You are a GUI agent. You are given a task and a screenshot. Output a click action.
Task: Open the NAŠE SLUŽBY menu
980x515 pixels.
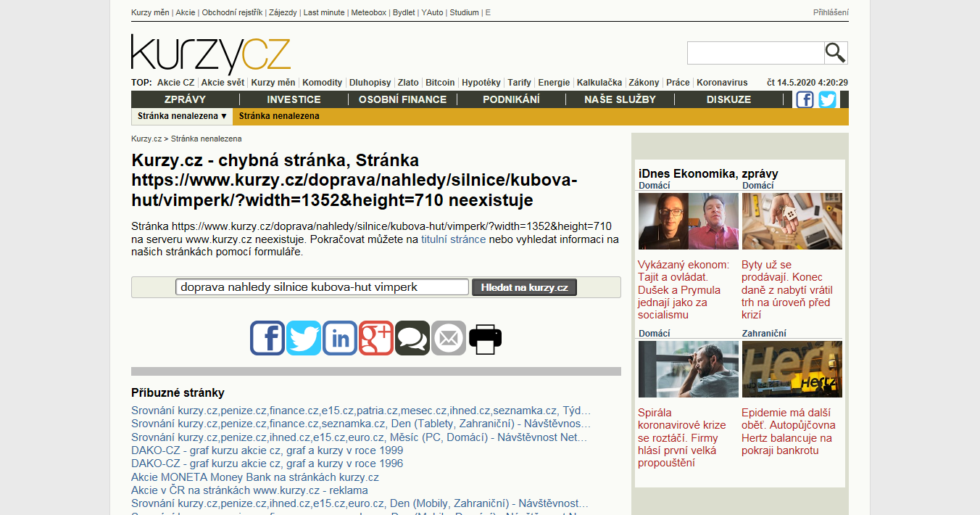620,99
